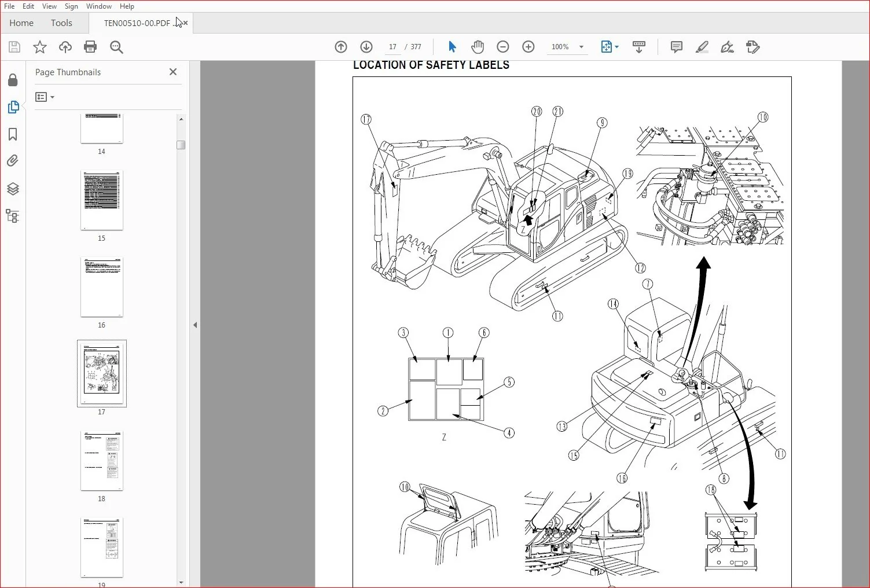Close the TEN00510-00.PDF tab
This screenshot has width=870, height=588.
coord(185,23)
